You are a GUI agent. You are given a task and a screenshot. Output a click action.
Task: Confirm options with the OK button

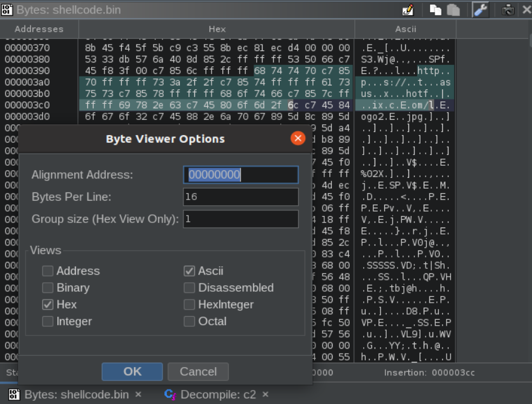click(x=133, y=372)
